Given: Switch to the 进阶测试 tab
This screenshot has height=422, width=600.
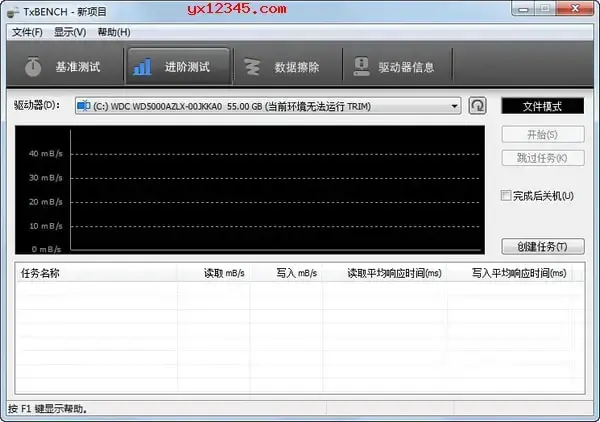Looking at the screenshot, I should coord(178,67).
